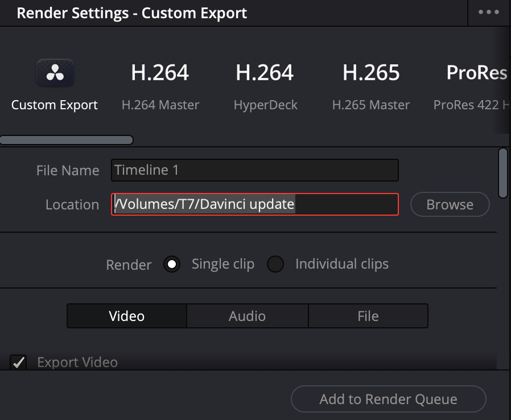The width and height of the screenshot is (511, 420).
Task: Click the File Name input field
Action: [x=254, y=170]
